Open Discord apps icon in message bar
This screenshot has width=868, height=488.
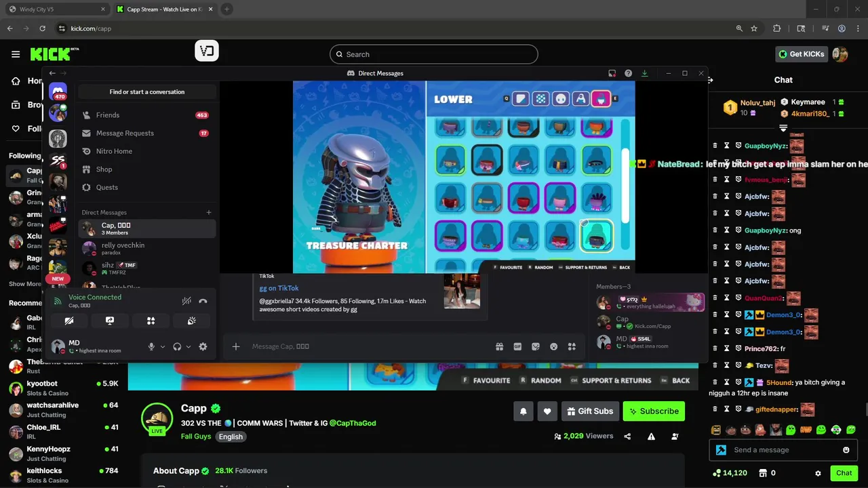pos(572,346)
